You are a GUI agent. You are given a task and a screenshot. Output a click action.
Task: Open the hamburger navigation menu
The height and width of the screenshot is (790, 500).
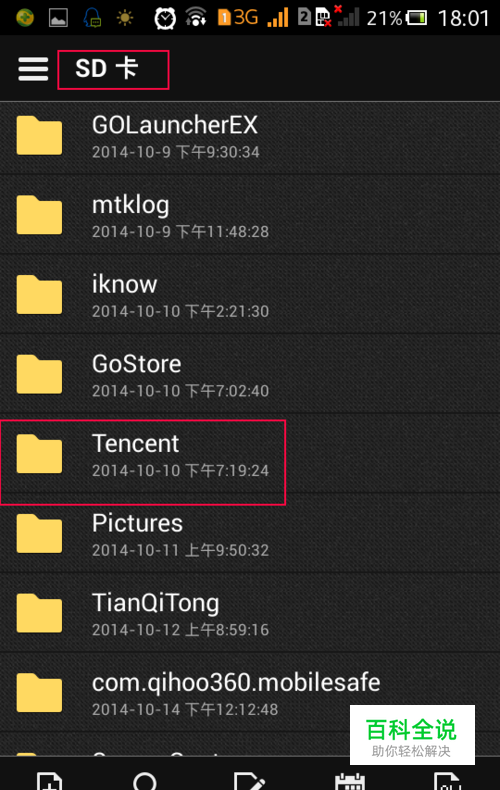tap(33, 69)
